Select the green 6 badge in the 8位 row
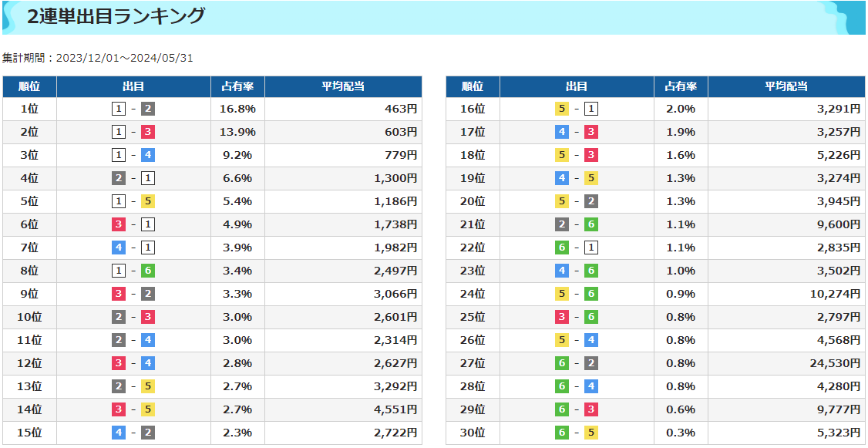 148,271
